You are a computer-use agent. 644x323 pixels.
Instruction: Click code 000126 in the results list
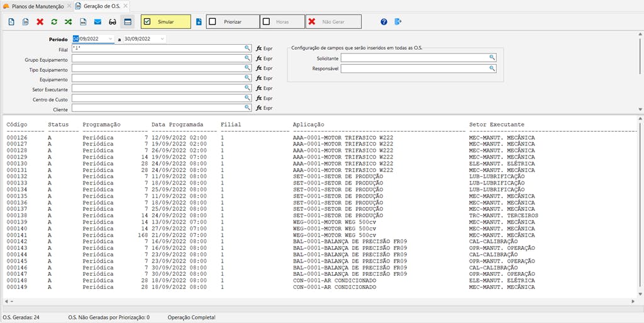point(17,138)
